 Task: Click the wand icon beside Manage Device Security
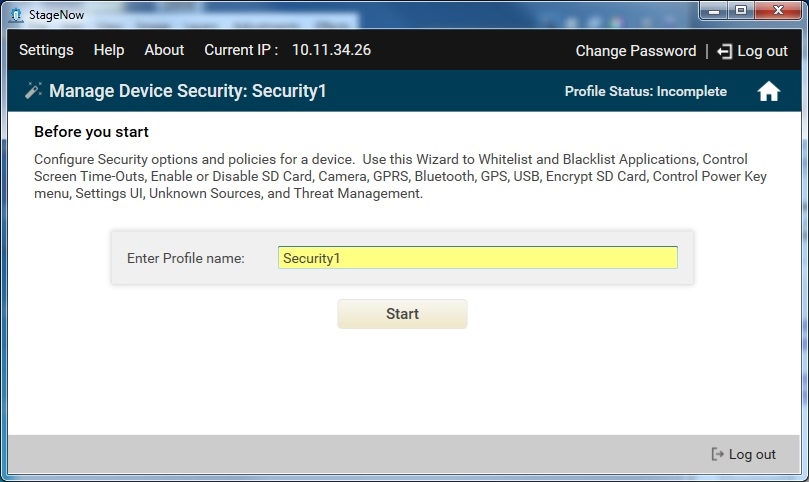(33, 91)
